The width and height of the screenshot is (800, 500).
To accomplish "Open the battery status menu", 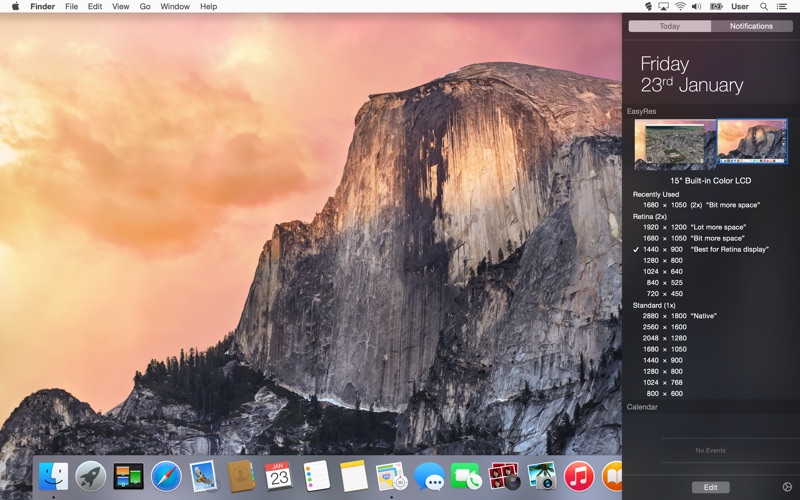I will [716, 6].
